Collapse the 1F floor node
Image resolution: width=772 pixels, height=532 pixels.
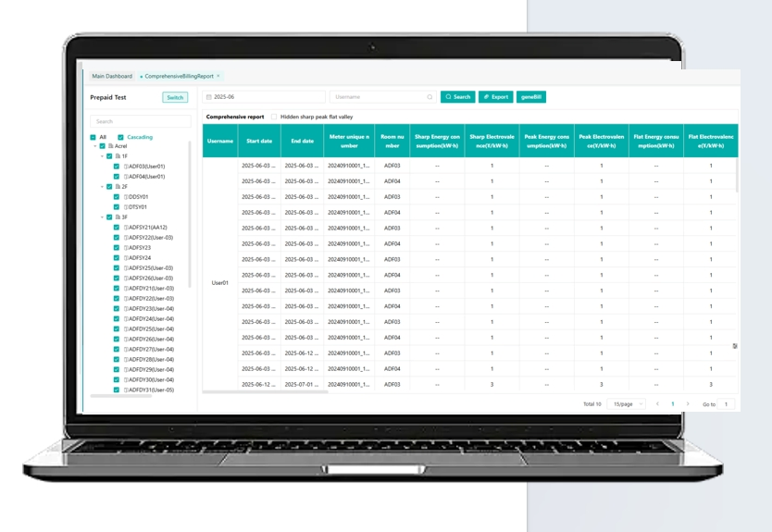coord(103,156)
